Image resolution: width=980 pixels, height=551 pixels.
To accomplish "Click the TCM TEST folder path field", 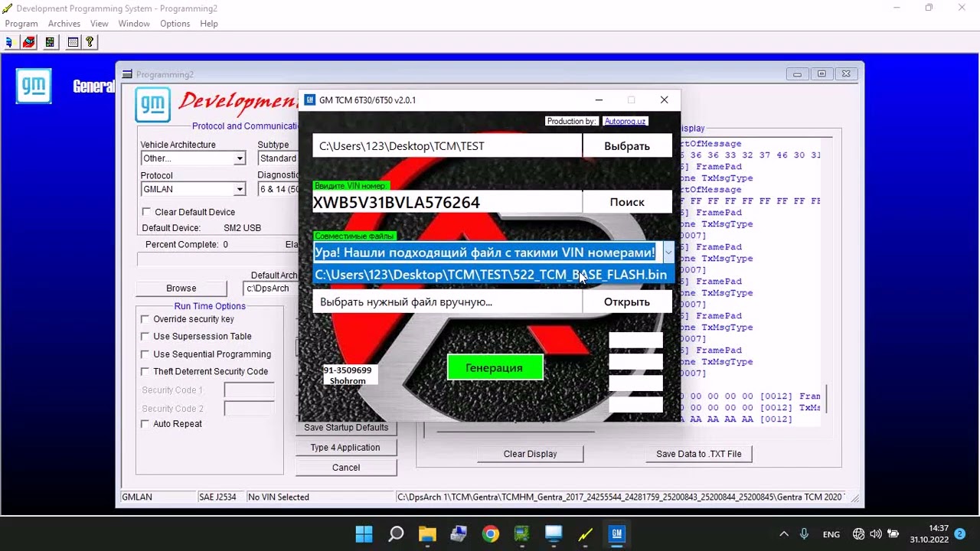I will click(447, 146).
